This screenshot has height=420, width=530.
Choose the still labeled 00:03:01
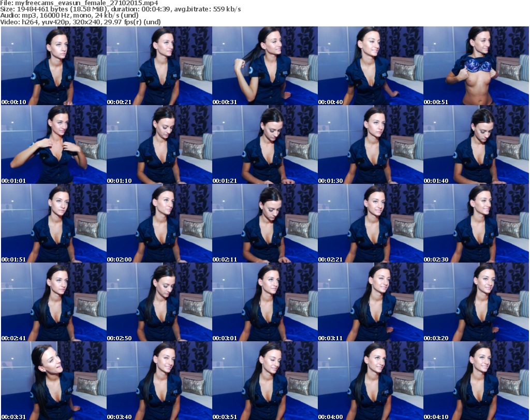tap(265, 302)
